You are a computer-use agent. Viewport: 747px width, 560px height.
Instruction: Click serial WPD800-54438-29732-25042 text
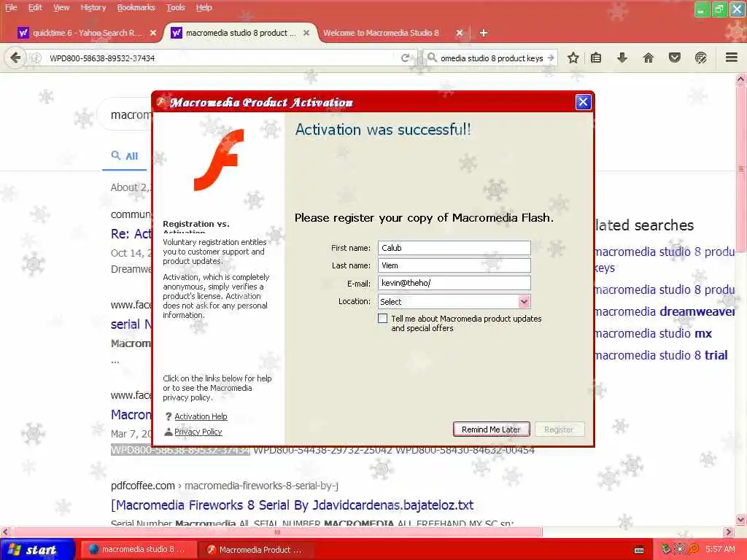(x=322, y=450)
